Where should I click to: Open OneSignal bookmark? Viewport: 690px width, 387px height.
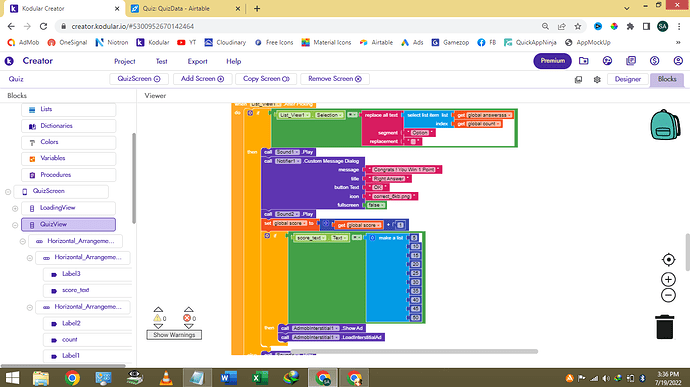click(x=67, y=42)
